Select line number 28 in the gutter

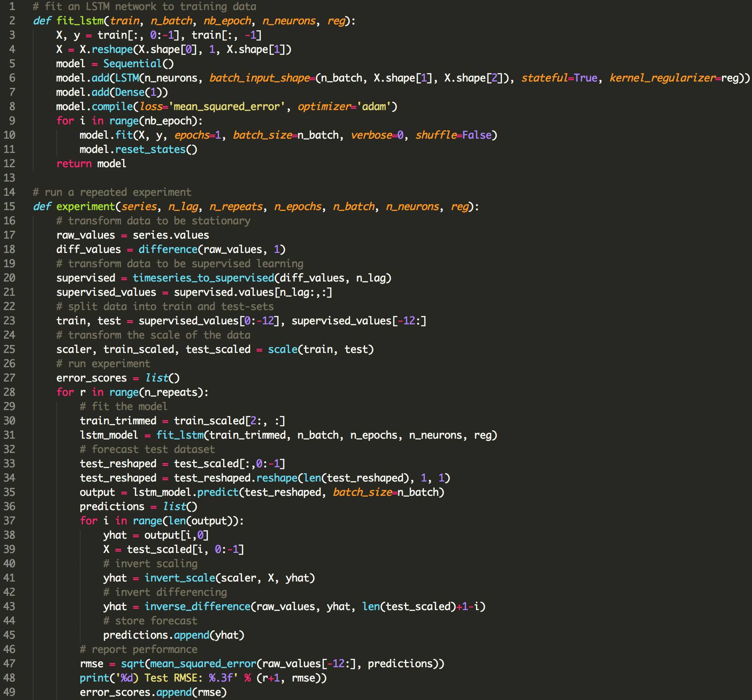9,392
